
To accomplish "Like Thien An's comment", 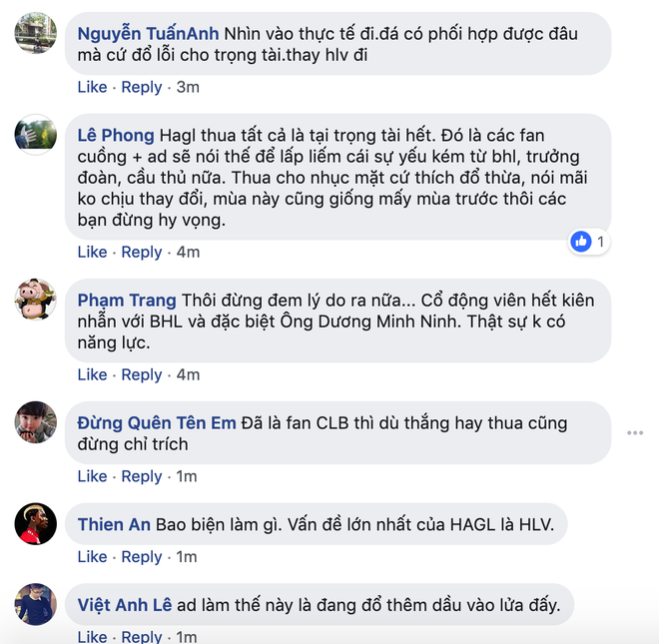I will 92,557.
